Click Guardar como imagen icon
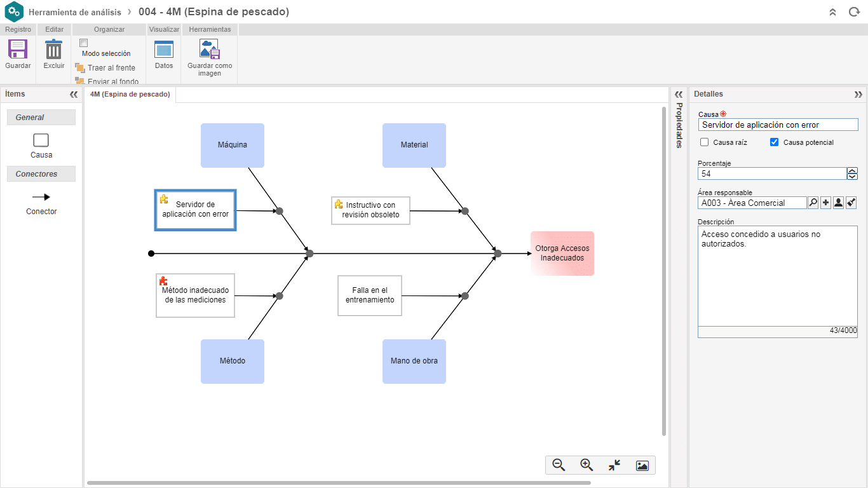The height and width of the screenshot is (488, 868). point(210,50)
